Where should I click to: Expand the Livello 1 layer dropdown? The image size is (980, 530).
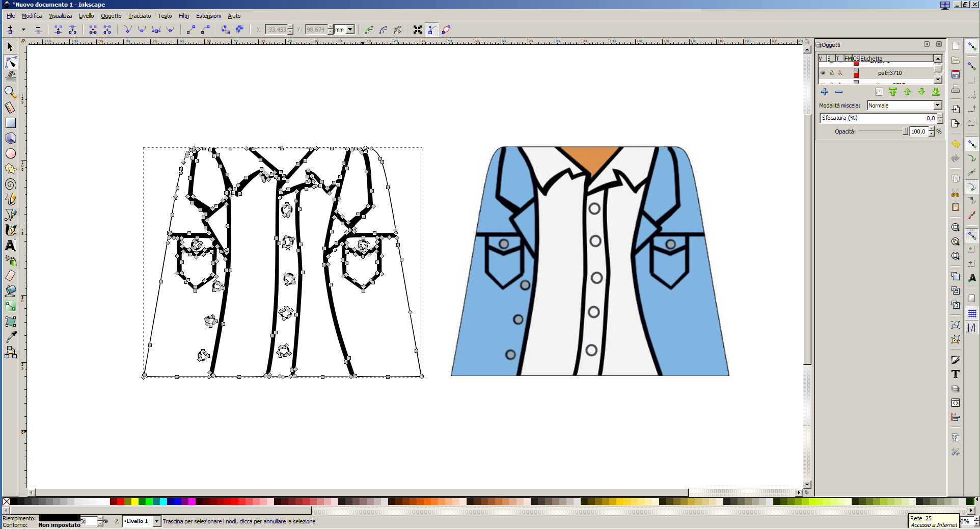[156, 521]
